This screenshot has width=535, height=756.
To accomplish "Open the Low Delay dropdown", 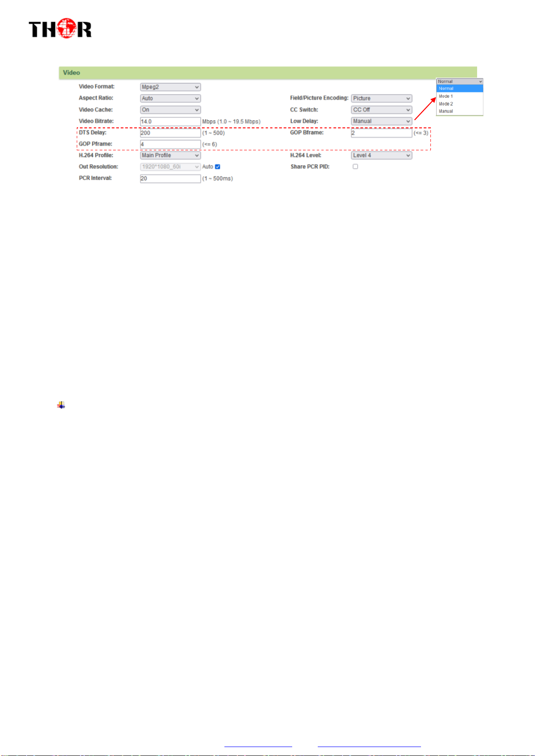I will click(382, 121).
